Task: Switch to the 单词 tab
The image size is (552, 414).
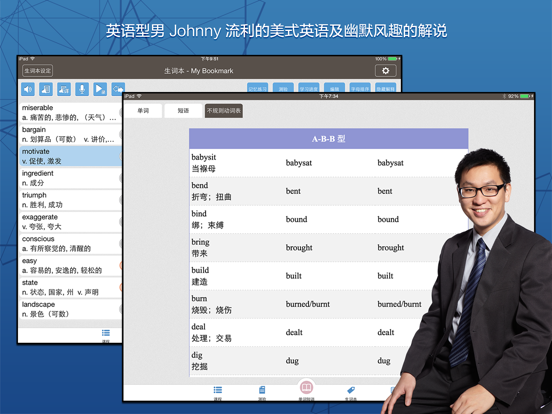Action: click(143, 111)
